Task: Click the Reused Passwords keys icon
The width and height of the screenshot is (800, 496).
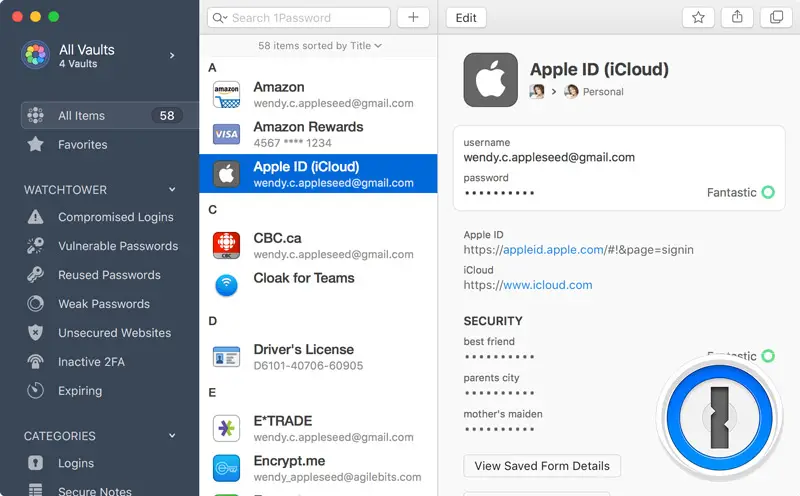Action: 35,275
